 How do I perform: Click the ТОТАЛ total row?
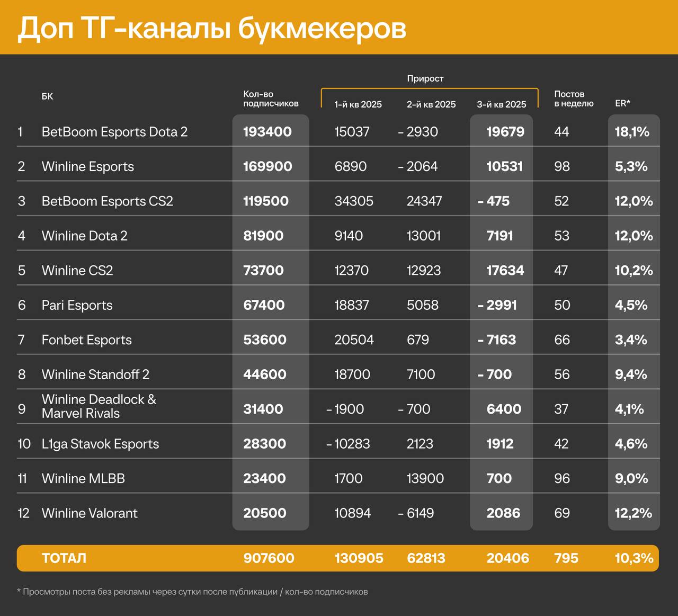(x=65, y=558)
